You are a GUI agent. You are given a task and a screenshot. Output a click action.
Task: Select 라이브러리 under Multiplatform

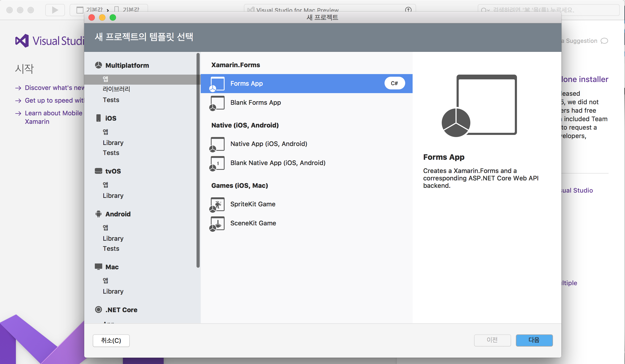point(116,89)
